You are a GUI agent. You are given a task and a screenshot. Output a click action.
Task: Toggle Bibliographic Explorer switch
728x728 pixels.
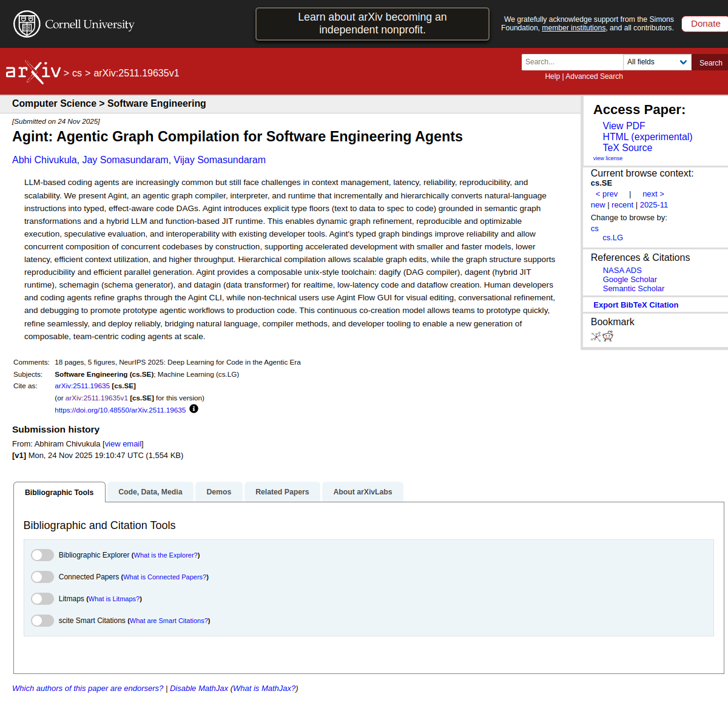[42, 555]
